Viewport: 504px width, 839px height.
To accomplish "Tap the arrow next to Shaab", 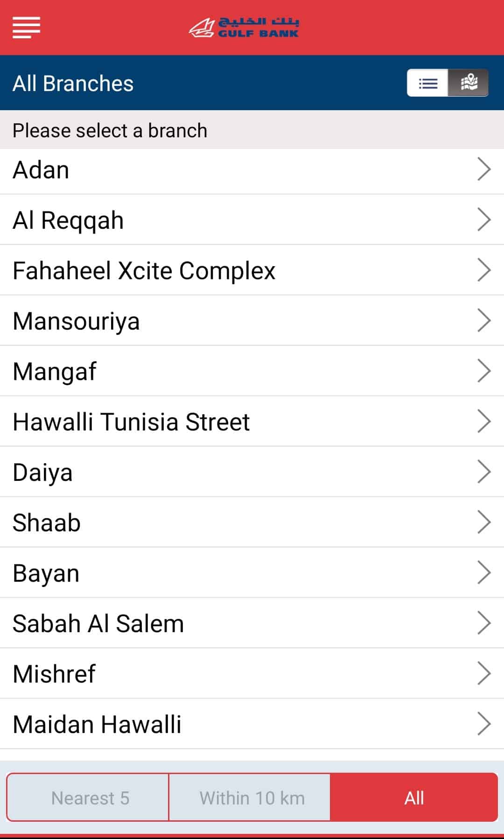I will click(484, 522).
